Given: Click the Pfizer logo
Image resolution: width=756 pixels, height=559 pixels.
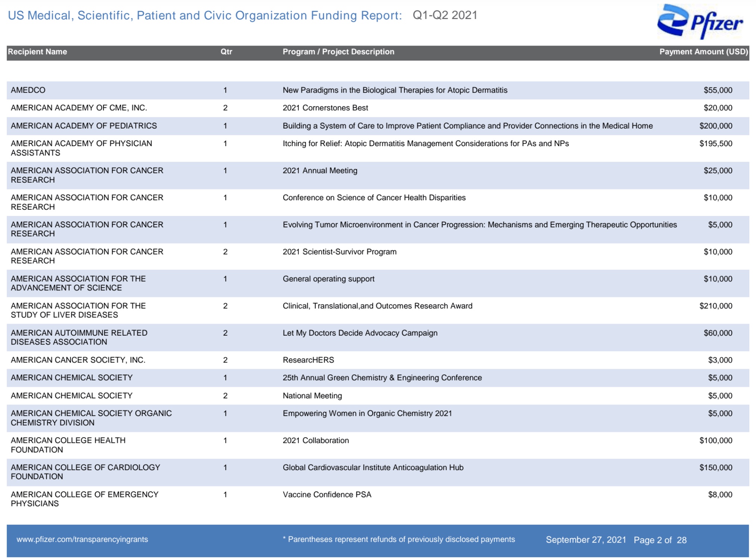Looking at the screenshot, I should click(x=700, y=22).
